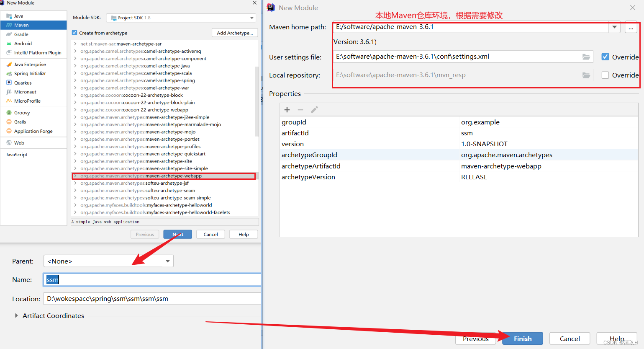Click the 1.0-SNAPSHOT version value

tap(484, 144)
